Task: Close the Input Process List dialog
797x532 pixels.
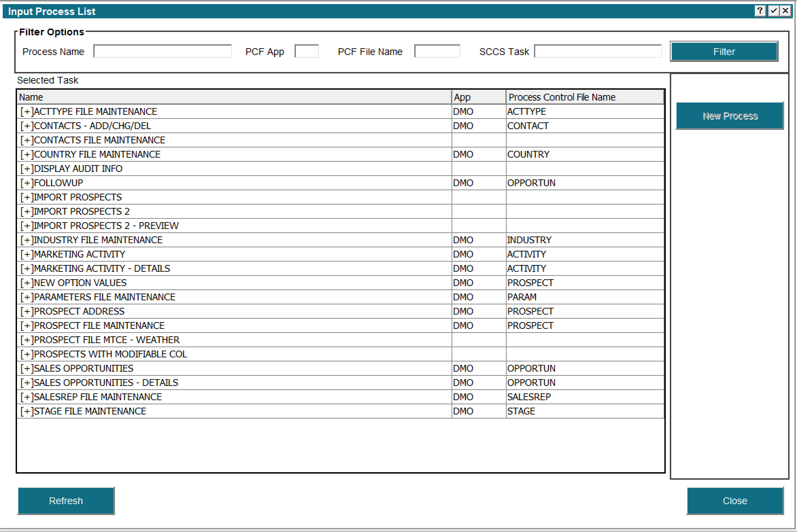Action: pyautogui.click(x=735, y=500)
